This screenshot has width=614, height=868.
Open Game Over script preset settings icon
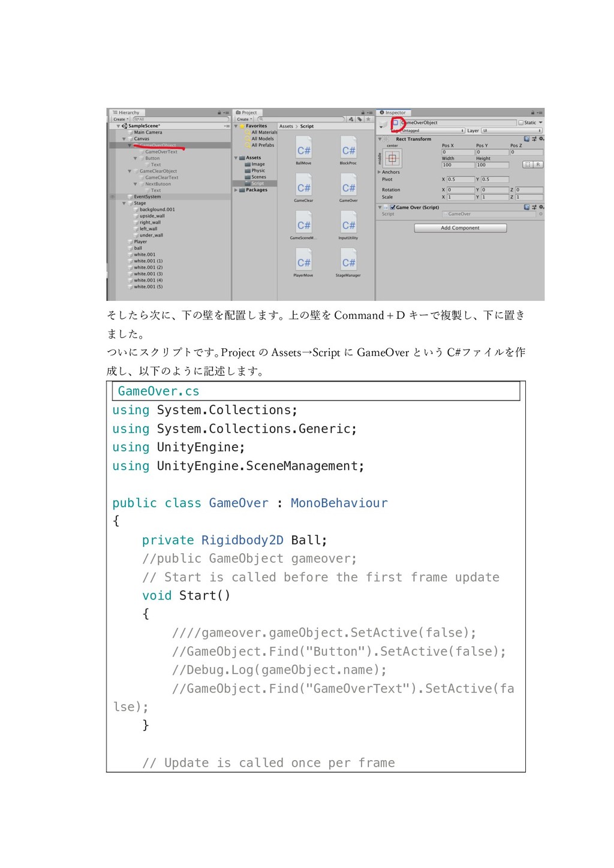click(x=534, y=207)
